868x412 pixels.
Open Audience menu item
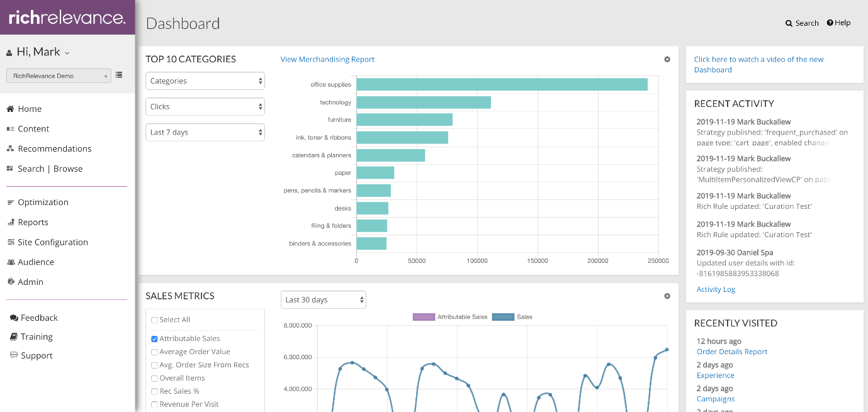(36, 262)
